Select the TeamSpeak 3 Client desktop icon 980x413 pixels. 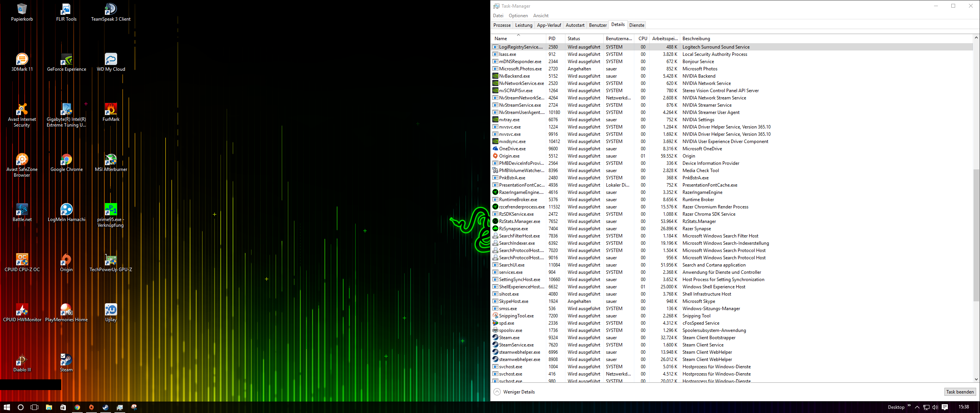111,10
